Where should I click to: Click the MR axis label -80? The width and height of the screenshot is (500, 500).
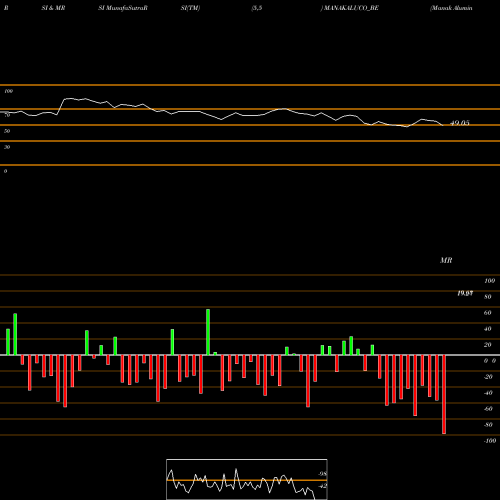tap(488, 425)
